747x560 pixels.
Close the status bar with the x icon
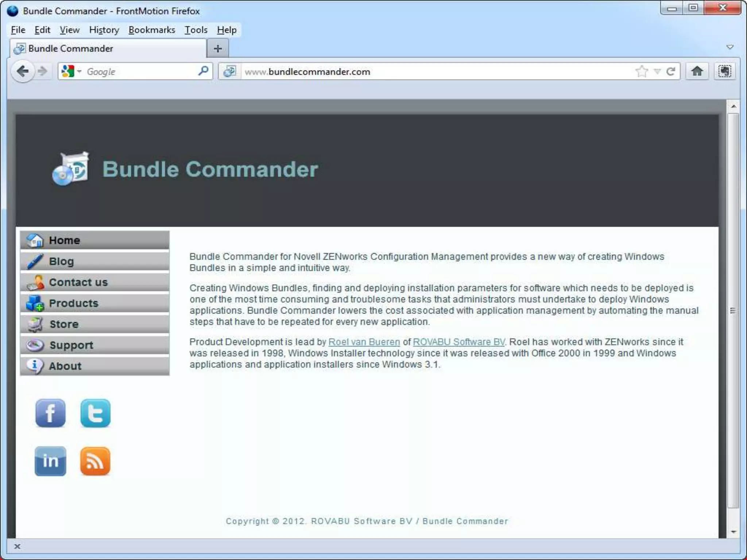(17, 546)
